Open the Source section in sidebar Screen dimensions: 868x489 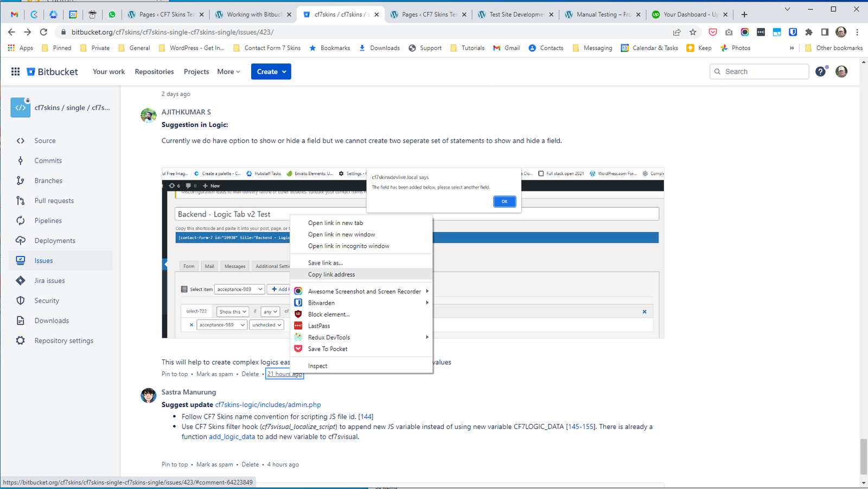pos(44,140)
